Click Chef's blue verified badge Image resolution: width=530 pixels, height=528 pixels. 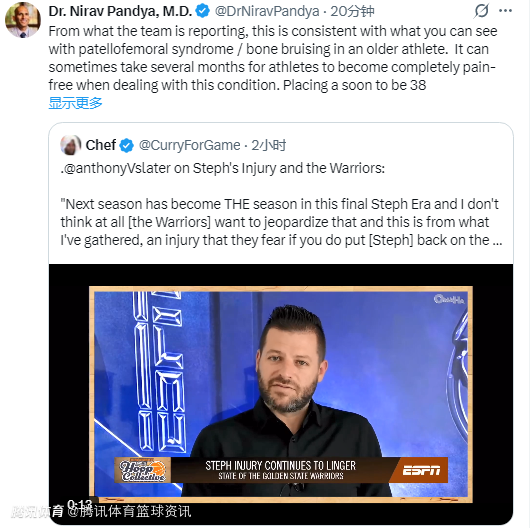pyautogui.click(x=126, y=145)
